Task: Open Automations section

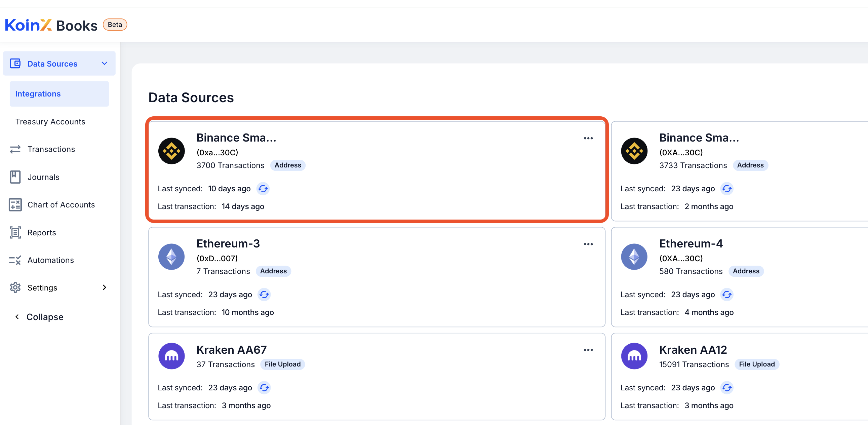Action: 50,260
